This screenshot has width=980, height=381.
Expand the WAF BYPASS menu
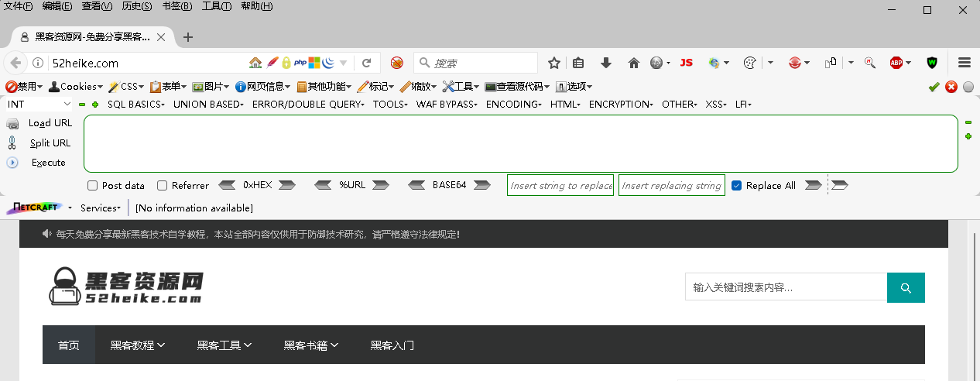447,104
